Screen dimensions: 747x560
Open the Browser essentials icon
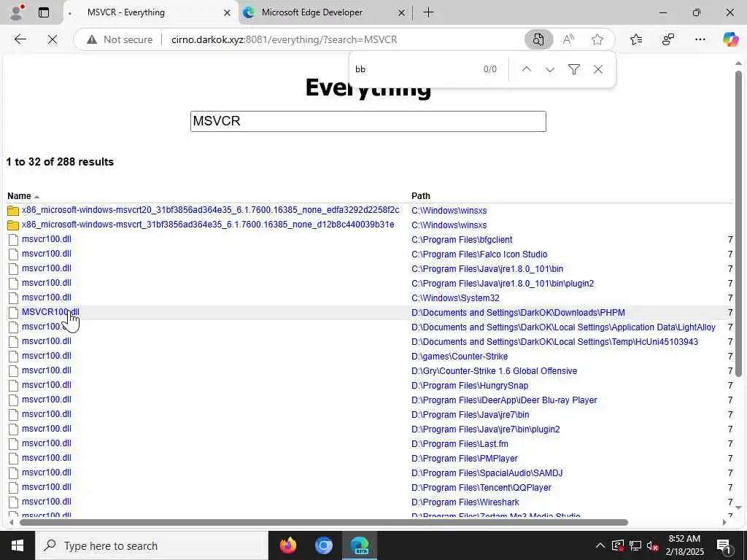click(668, 39)
